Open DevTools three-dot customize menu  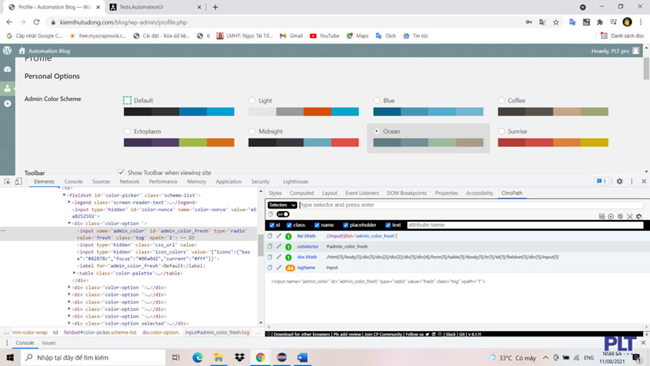pos(632,181)
